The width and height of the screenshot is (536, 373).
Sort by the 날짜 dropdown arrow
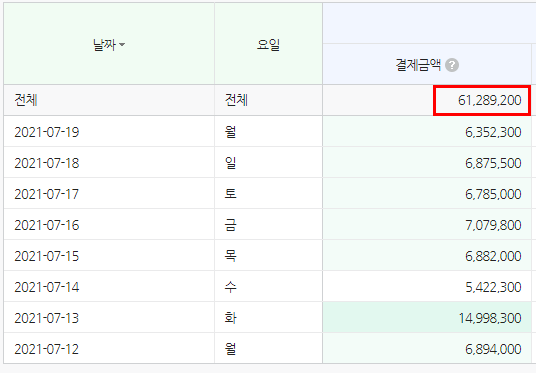[x=122, y=45]
